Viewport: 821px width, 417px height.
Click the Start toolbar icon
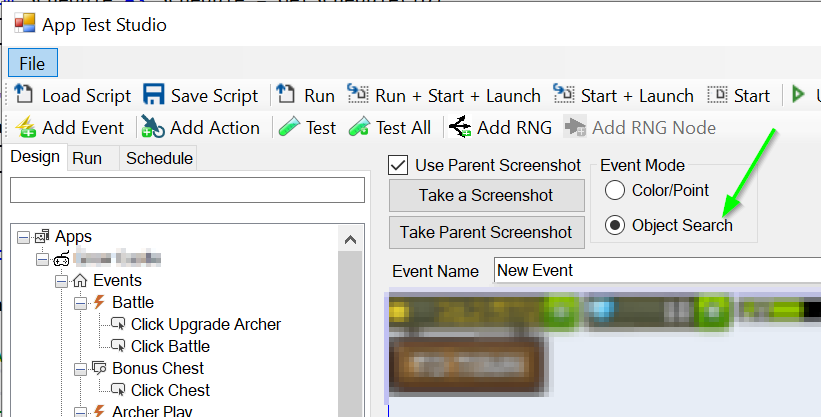point(717,95)
